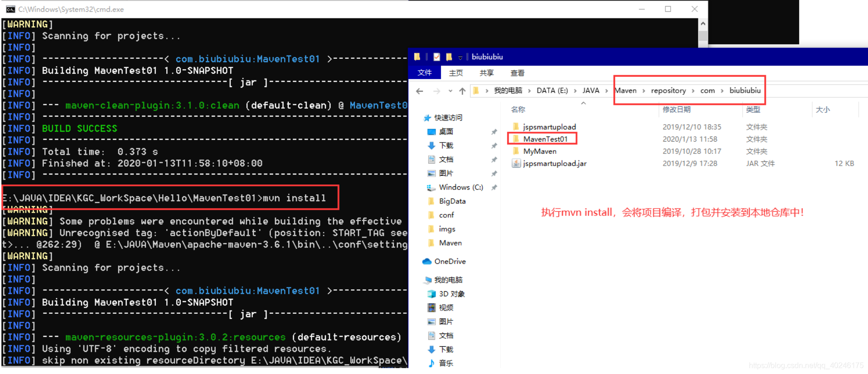Unpin Windows (C:) using its pin icon

(494, 187)
